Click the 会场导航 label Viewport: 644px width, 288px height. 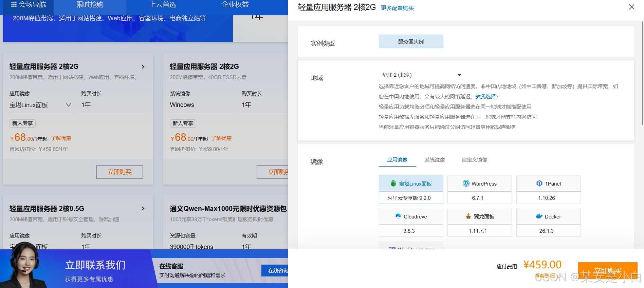point(32,5)
